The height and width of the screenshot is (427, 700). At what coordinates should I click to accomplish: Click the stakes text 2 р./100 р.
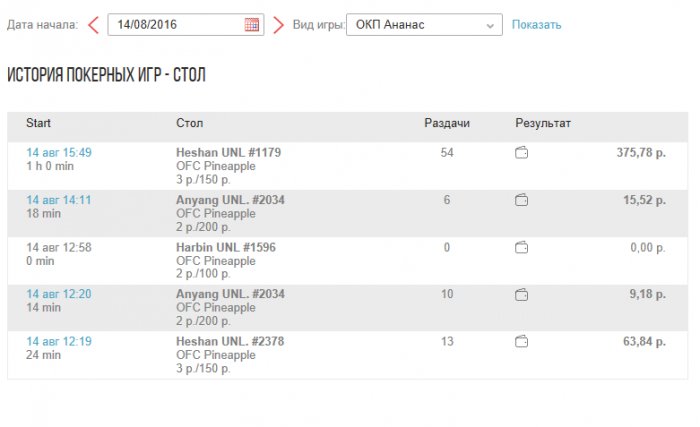pyautogui.click(x=203, y=273)
